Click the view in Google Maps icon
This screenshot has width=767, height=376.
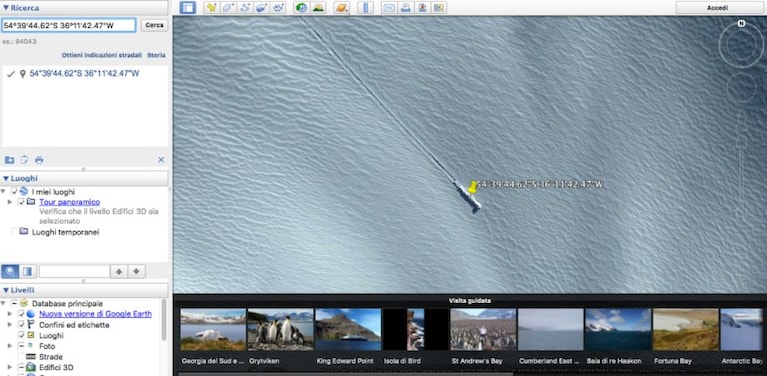pyautogui.click(x=439, y=7)
